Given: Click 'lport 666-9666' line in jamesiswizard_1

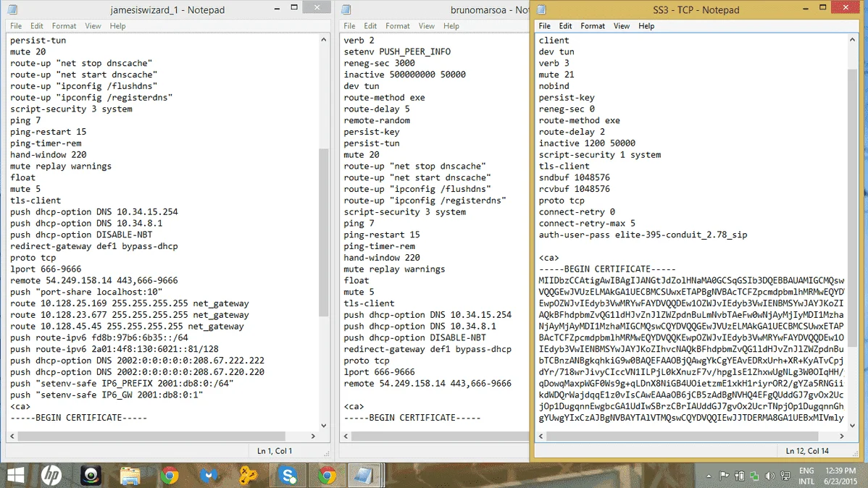Looking at the screenshot, I should tap(46, 269).
